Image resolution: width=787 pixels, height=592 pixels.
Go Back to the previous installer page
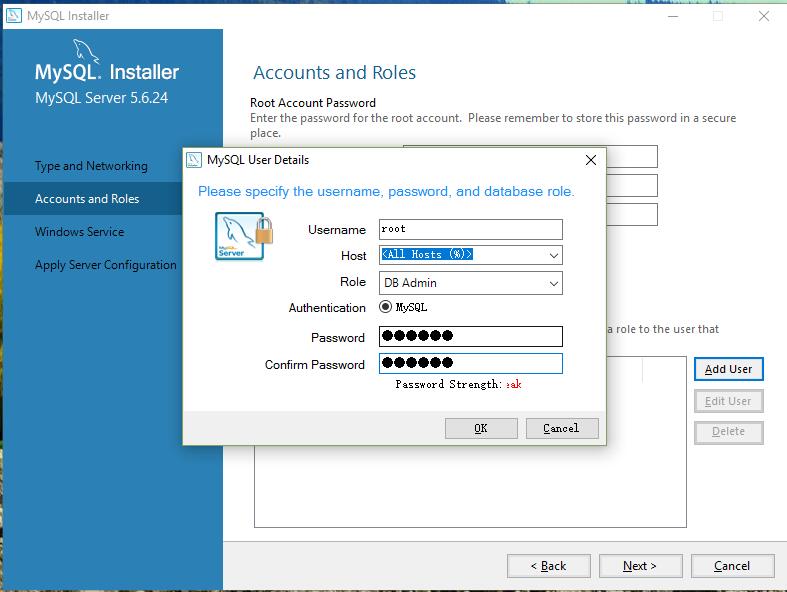coord(548,566)
